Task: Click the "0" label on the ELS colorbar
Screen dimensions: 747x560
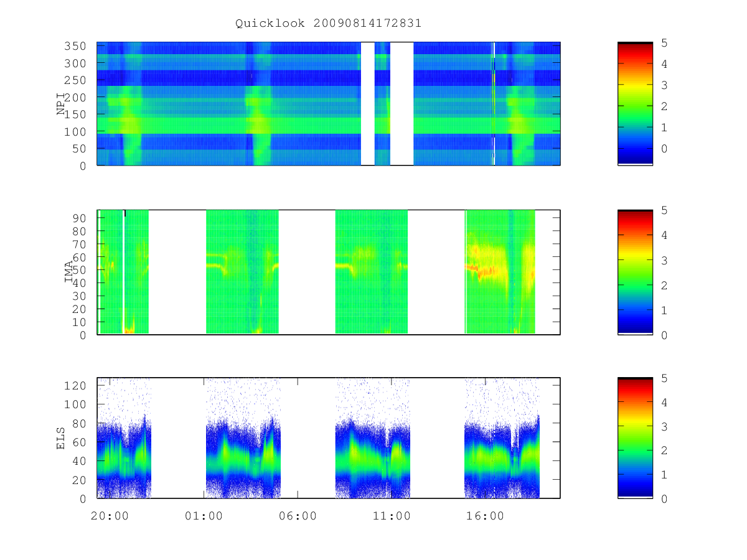Action: (x=665, y=498)
